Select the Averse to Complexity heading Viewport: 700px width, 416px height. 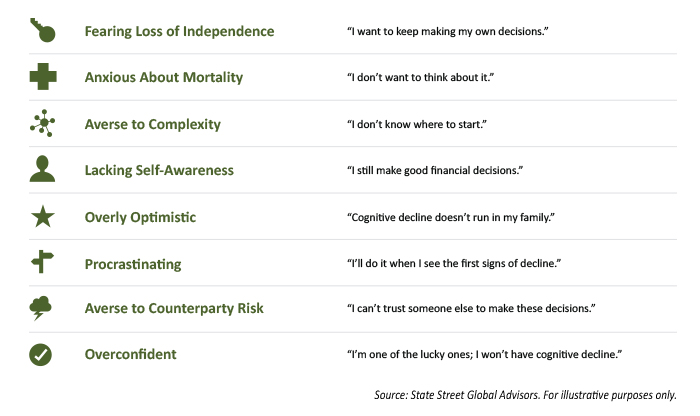[x=153, y=124]
